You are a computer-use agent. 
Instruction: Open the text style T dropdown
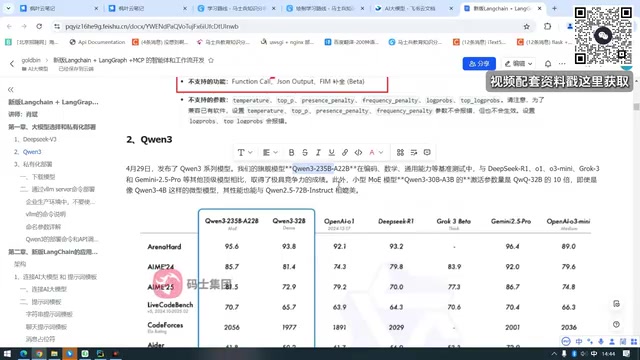pyautogui.click(x=245, y=152)
